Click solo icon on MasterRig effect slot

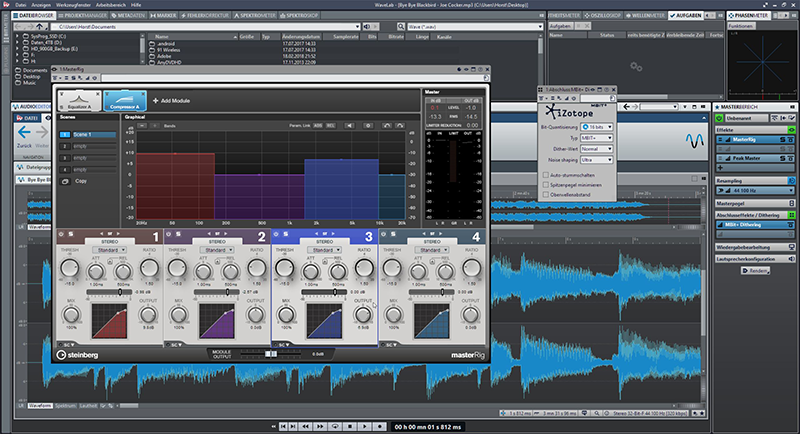point(782,139)
